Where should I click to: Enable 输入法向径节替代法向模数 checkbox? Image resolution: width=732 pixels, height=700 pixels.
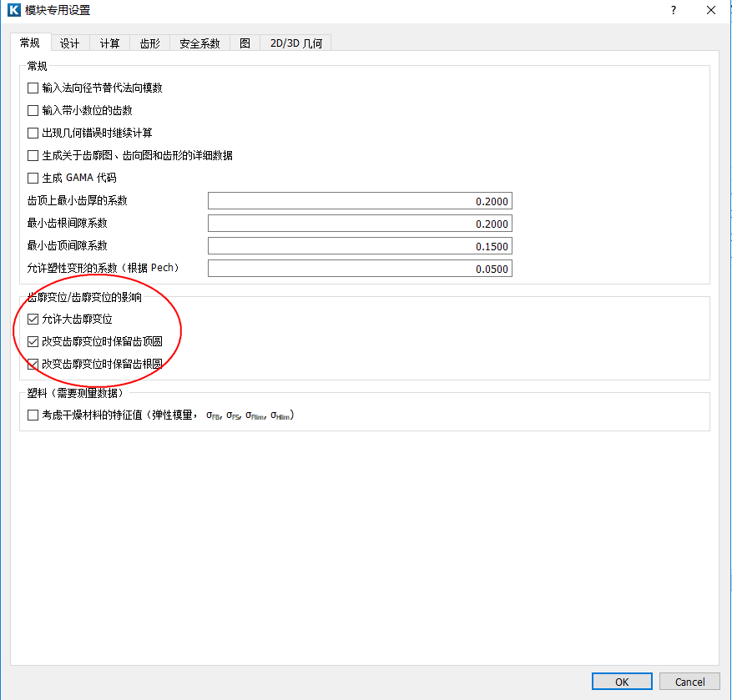click(x=33, y=88)
